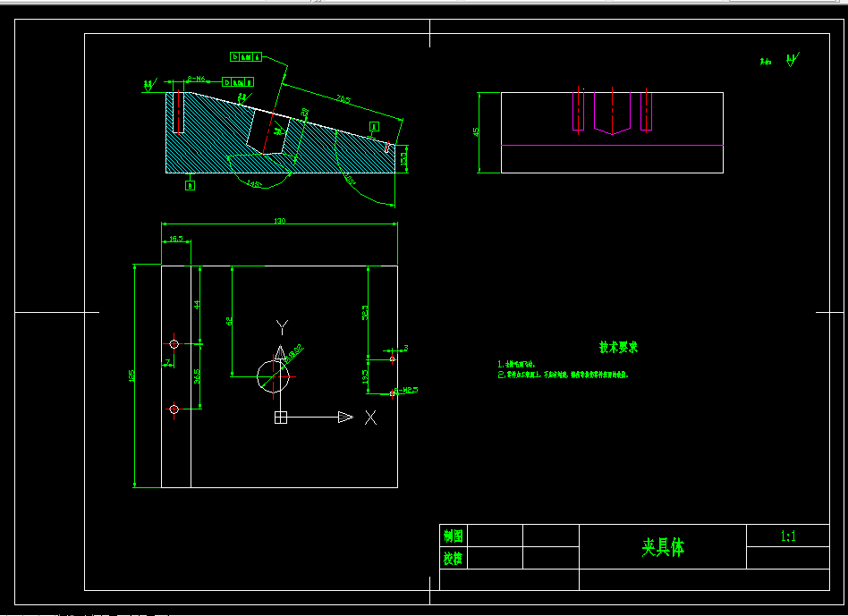The image size is (848, 616).
Task: Click the 7 dimension near left holes
Action: click(x=167, y=361)
